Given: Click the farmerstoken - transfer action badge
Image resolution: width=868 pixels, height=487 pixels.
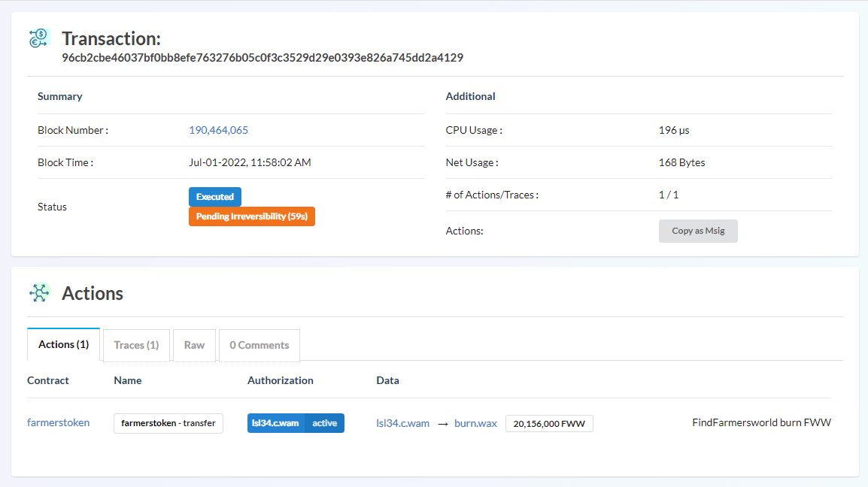Looking at the screenshot, I should pos(168,423).
